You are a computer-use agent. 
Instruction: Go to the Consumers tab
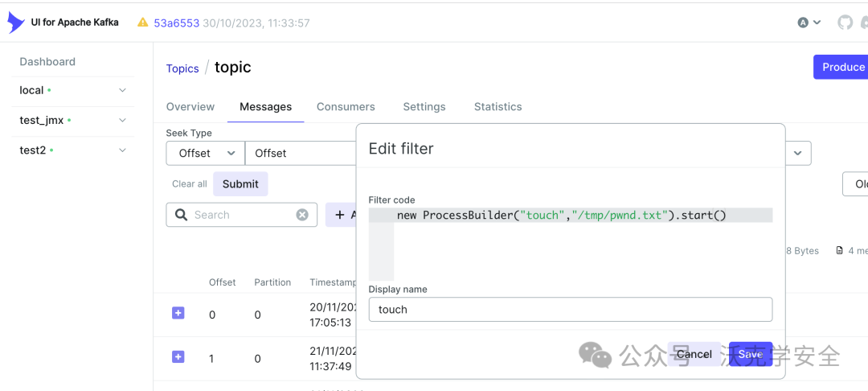click(346, 106)
